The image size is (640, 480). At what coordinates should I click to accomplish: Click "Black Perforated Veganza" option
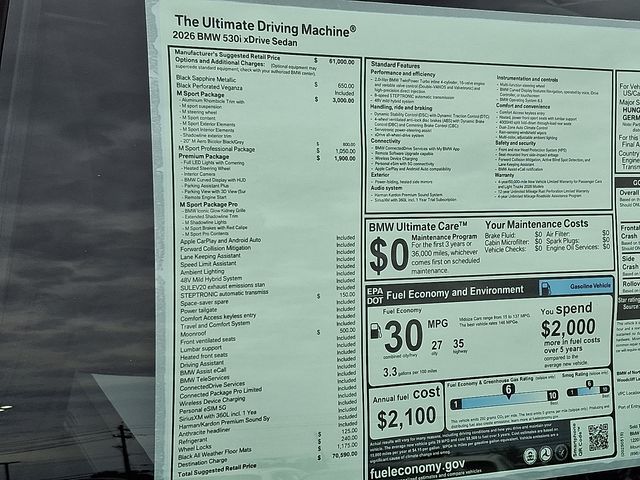[x=209, y=87]
